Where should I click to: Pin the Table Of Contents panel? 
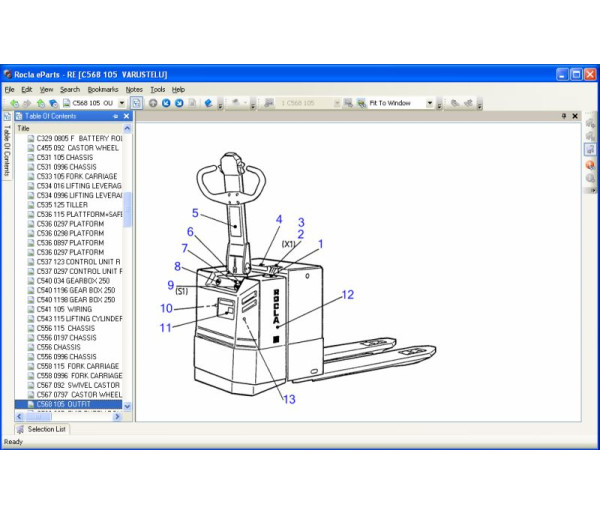pyautogui.click(x=115, y=116)
